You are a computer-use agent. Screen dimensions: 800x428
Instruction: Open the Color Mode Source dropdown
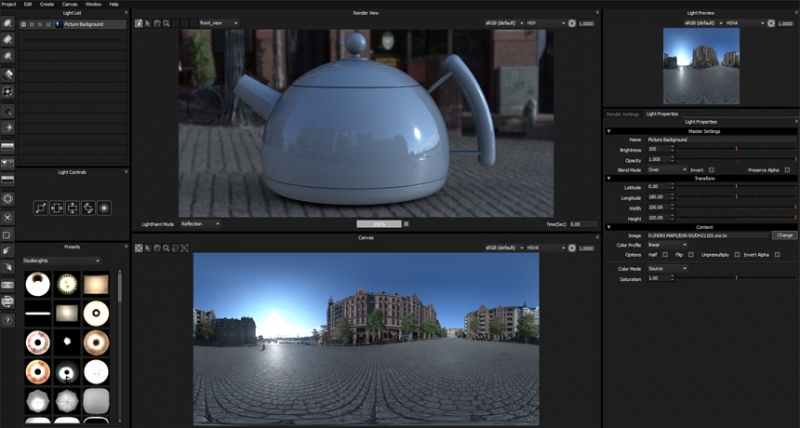[x=667, y=268]
